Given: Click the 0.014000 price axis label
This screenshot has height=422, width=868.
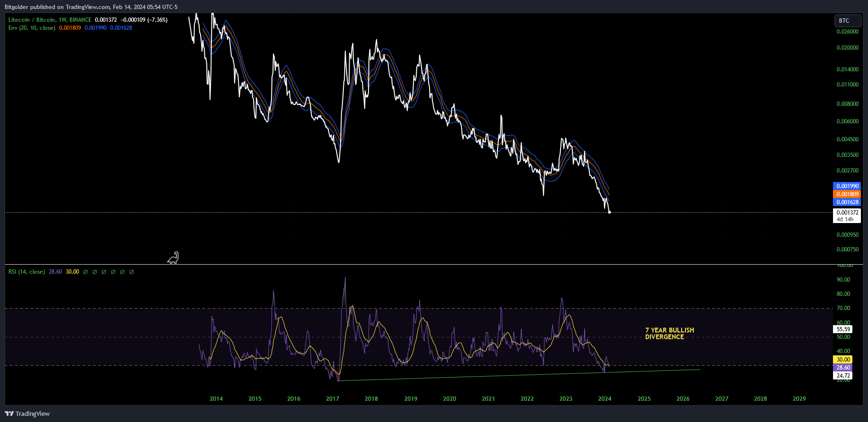Looking at the screenshot, I should [x=847, y=69].
